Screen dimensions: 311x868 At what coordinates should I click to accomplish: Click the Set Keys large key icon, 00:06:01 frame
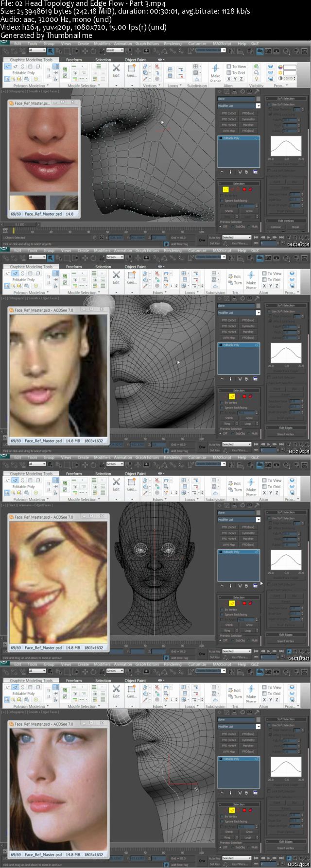pyautogui.click(x=203, y=239)
